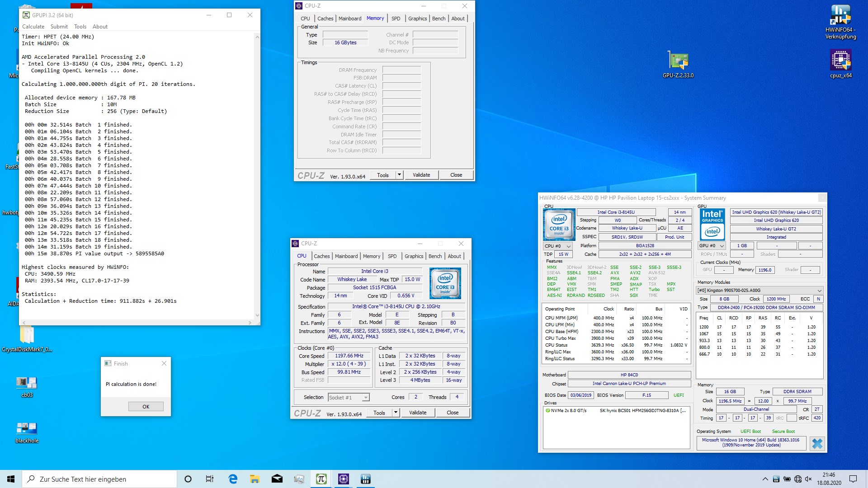
Task: Open the CPU #0 dropdown in HWiNFO64
Action: pos(558,246)
